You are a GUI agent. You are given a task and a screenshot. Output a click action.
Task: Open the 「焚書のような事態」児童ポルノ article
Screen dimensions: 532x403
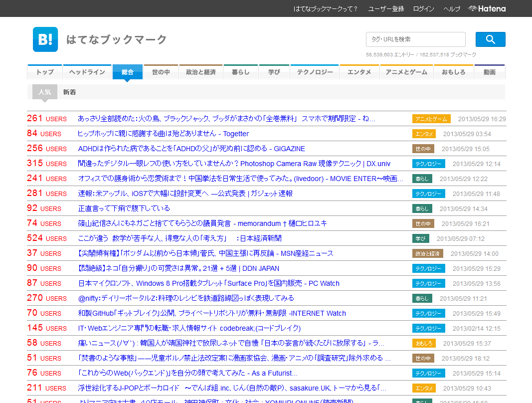pos(234,358)
